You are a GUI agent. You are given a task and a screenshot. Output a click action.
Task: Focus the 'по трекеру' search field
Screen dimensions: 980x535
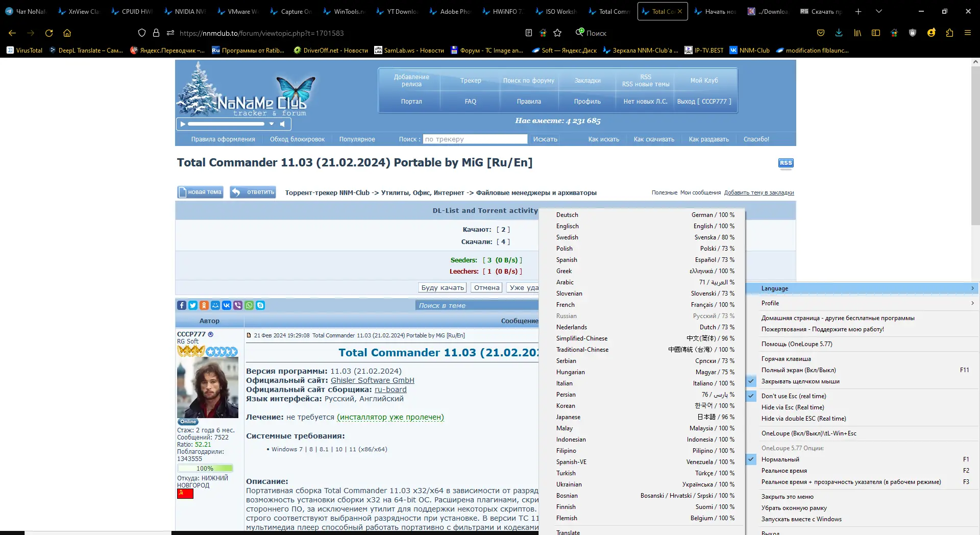475,139
